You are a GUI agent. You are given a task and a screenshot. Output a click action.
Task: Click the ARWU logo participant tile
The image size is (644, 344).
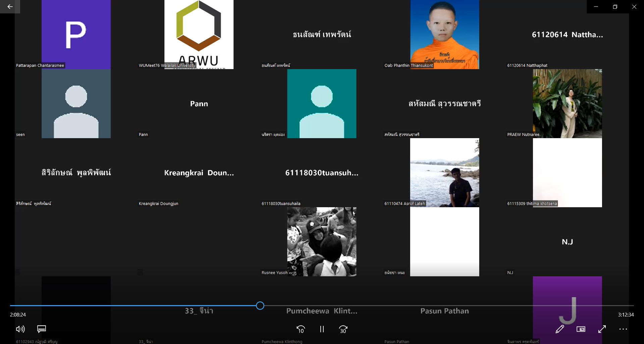click(199, 34)
